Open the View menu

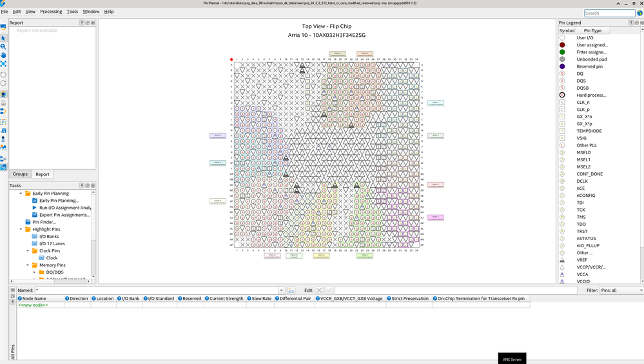pyautogui.click(x=30, y=12)
